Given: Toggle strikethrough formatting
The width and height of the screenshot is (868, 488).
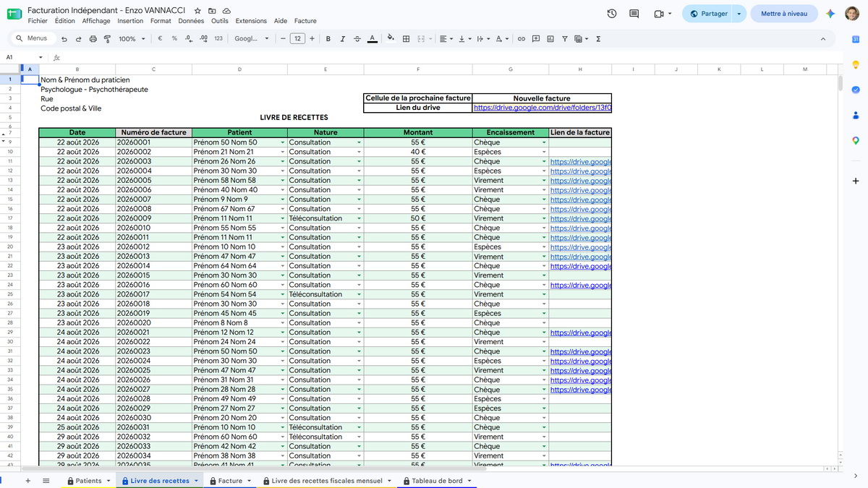Looking at the screenshot, I should pos(357,39).
